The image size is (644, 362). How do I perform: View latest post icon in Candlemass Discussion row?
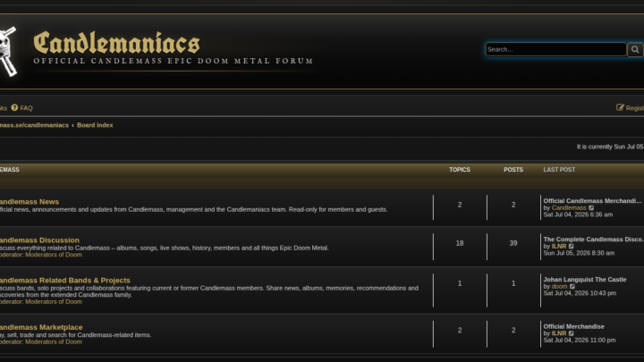572,247
